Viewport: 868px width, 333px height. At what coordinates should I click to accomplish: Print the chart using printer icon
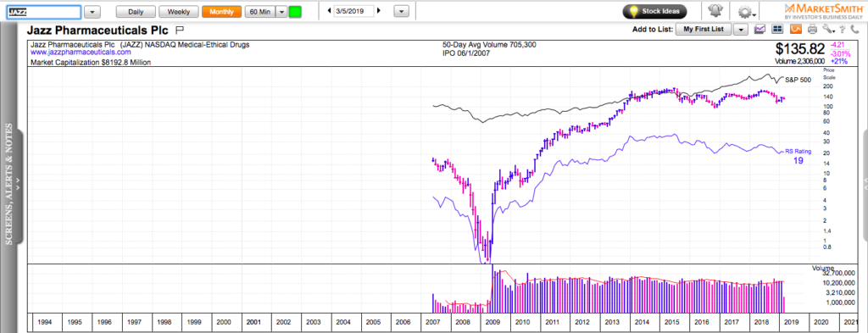click(812, 29)
